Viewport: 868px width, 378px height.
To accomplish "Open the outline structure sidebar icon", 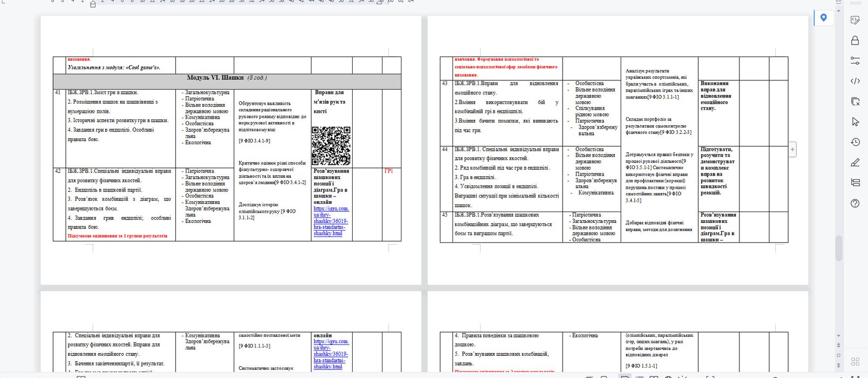I will point(855,182).
